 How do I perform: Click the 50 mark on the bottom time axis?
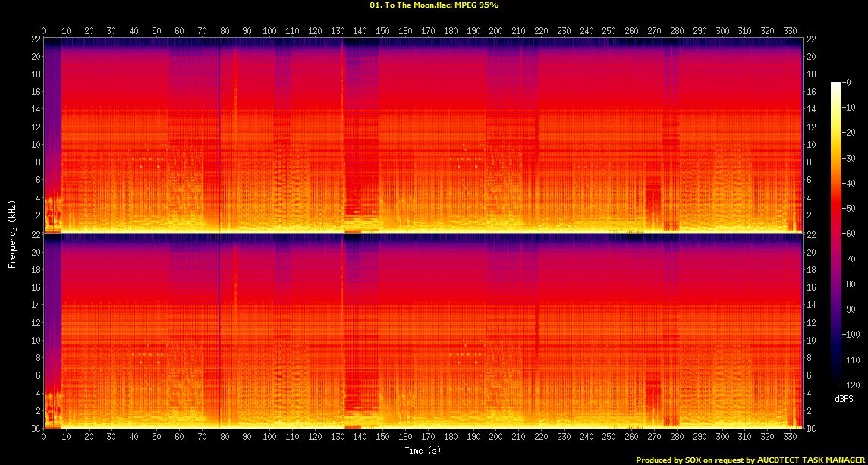tap(156, 437)
